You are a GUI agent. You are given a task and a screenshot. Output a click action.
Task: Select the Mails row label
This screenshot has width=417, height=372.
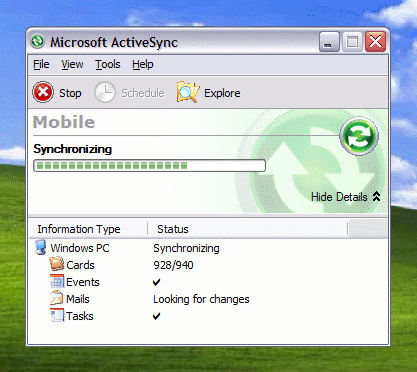click(78, 299)
